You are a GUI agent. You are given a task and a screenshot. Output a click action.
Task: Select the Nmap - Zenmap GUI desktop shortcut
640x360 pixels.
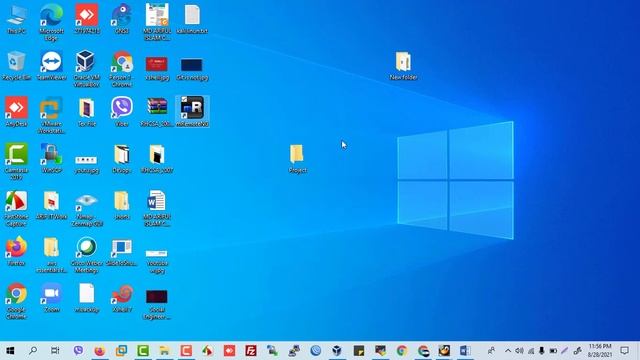pyautogui.click(x=87, y=209)
